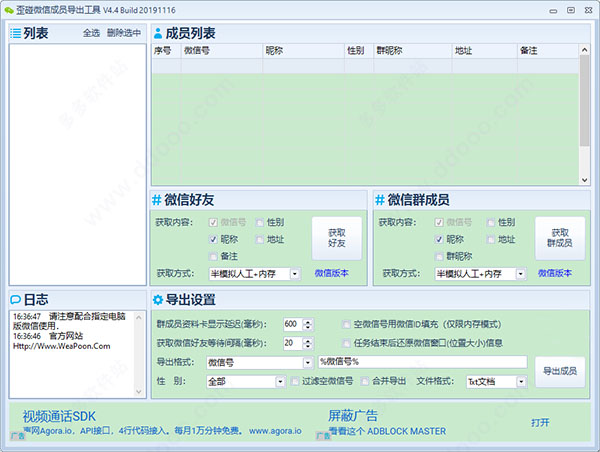The image size is (600, 452).
Task: Open 微信版本 link in 微信好友 section
Action: [x=331, y=273]
